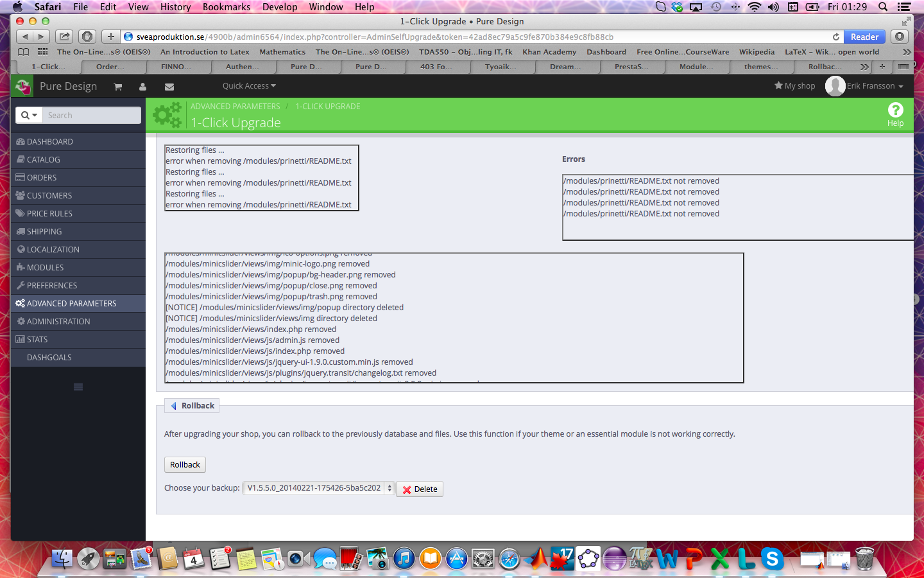Open the customers person icon in header
This screenshot has width=924, height=578.
[142, 87]
